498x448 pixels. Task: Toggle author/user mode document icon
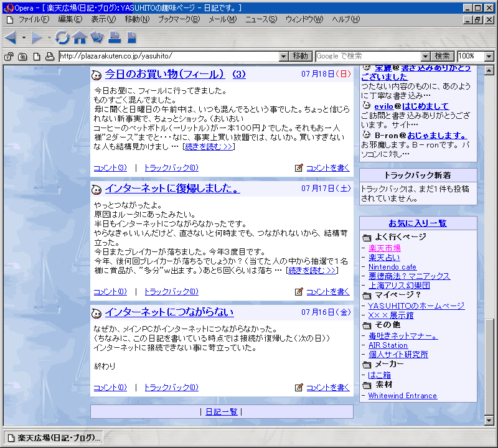(37, 57)
